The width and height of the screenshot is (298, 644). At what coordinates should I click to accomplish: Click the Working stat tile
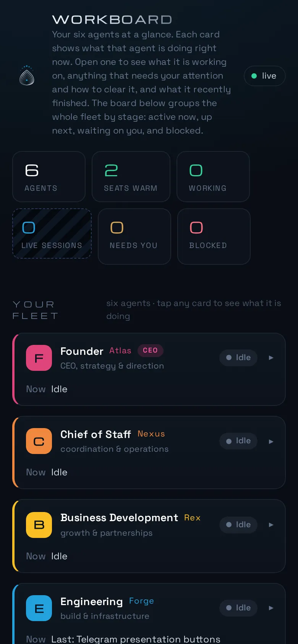tap(213, 177)
